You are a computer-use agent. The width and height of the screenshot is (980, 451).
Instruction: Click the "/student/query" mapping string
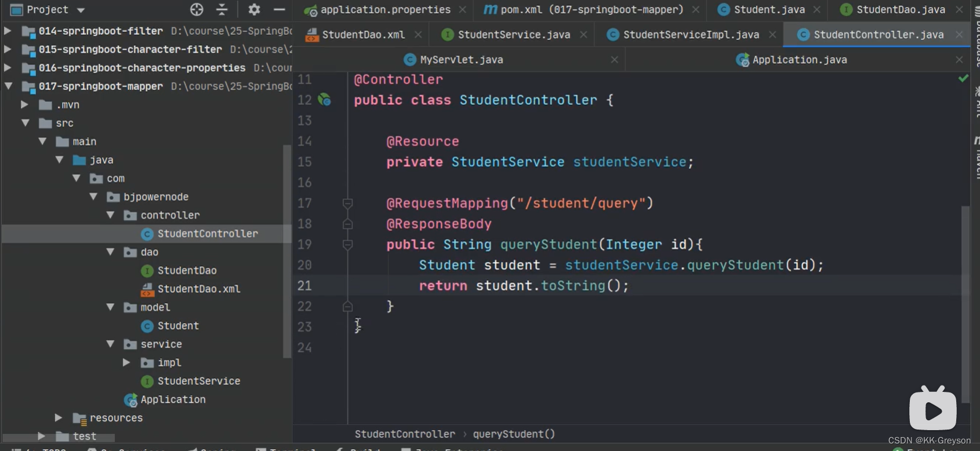581,203
